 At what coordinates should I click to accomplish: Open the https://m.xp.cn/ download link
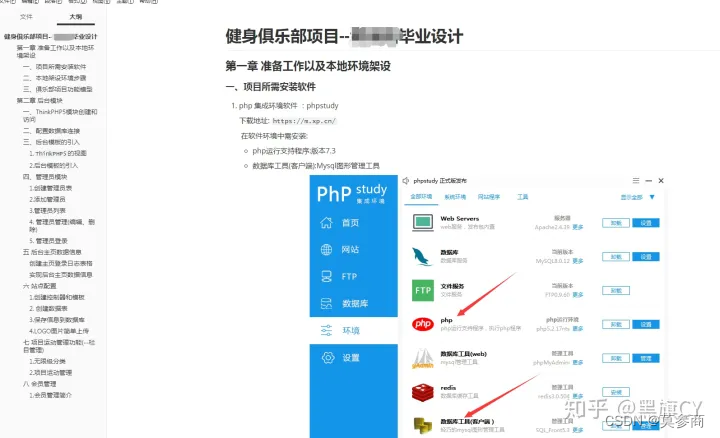point(304,121)
